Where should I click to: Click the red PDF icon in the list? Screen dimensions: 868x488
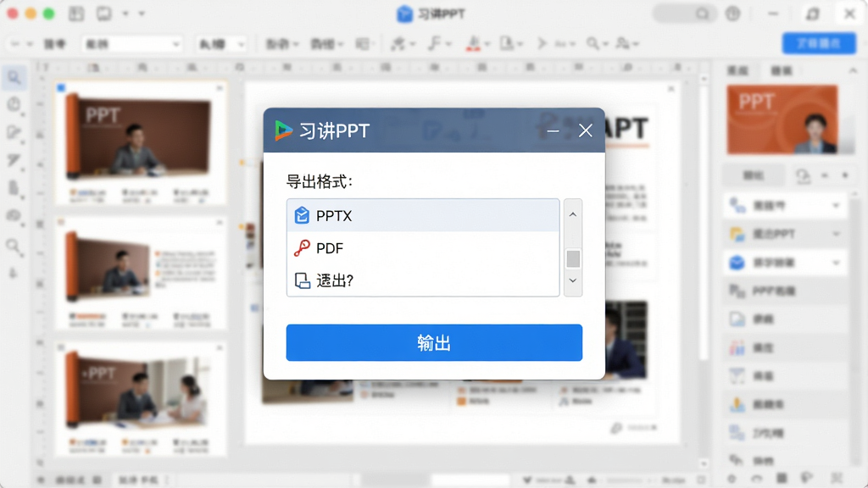pyautogui.click(x=302, y=248)
